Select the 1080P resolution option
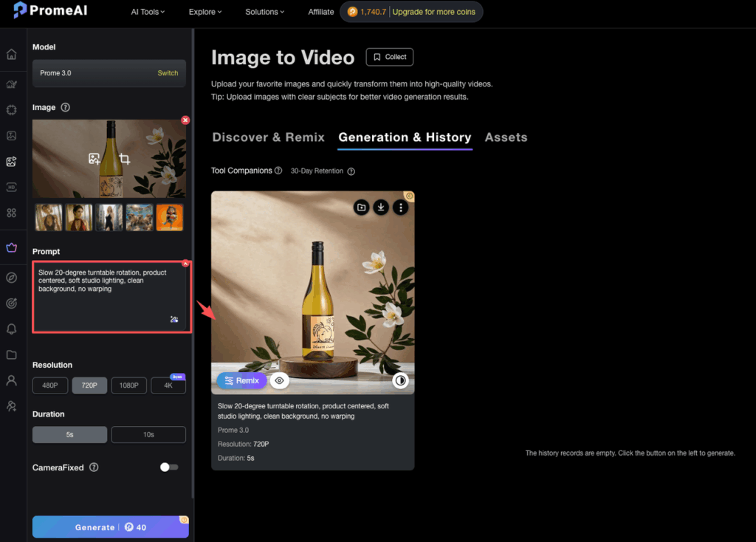The height and width of the screenshot is (542, 756). pos(128,385)
